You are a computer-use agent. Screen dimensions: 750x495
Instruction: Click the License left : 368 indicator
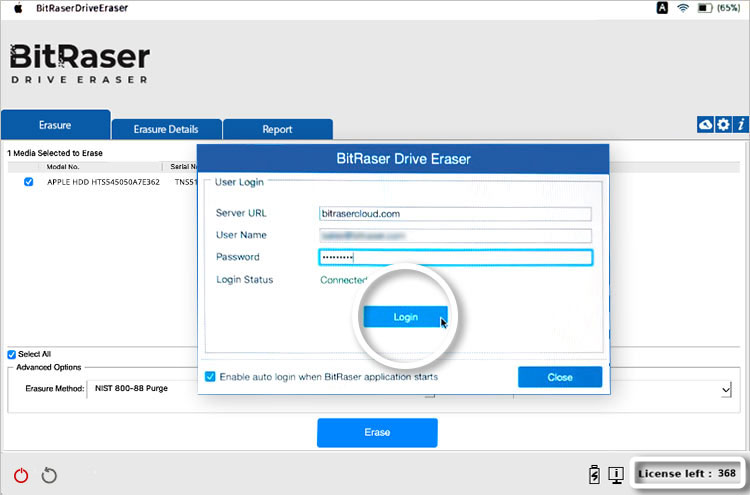point(687,473)
